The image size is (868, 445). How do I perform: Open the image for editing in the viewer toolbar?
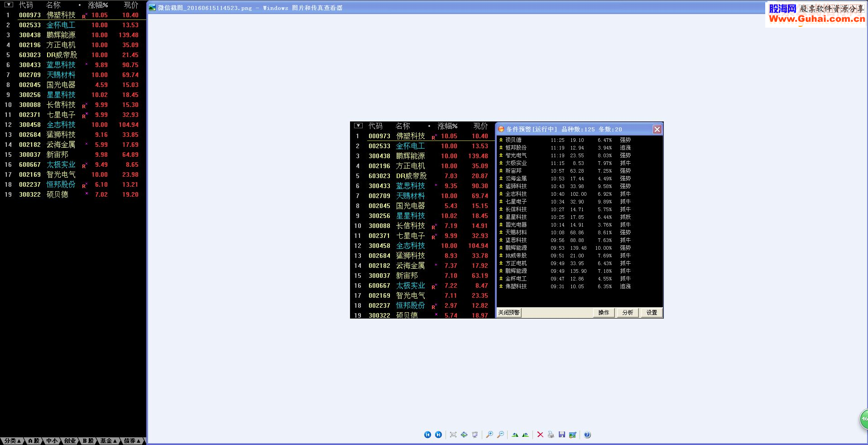tap(573, 435)
